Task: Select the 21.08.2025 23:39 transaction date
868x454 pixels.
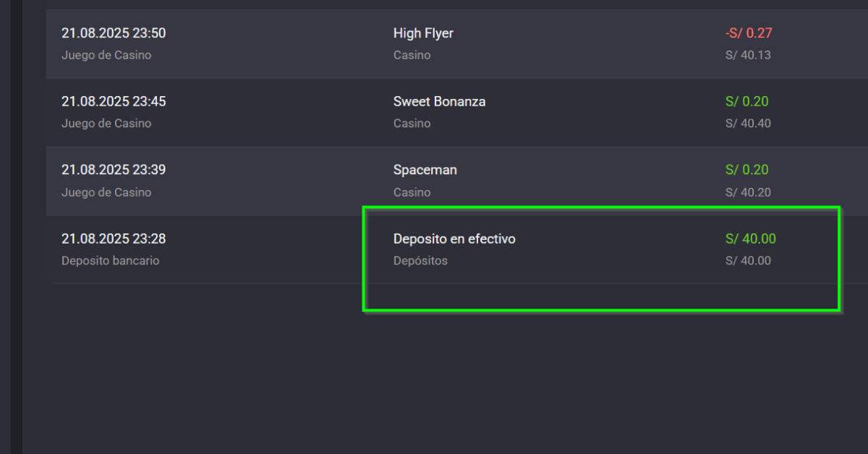Action: click(x=114, y=170)
